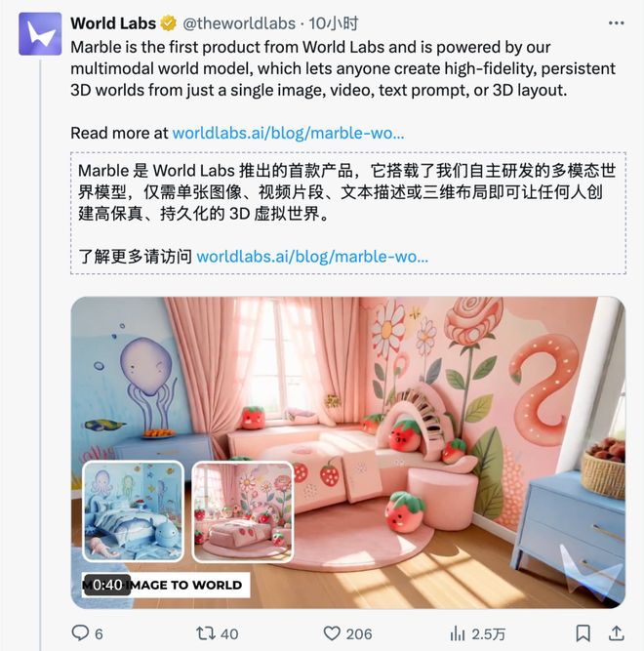Click the gold verified badge
Screen dimensions: 644x651
[169, 23]
